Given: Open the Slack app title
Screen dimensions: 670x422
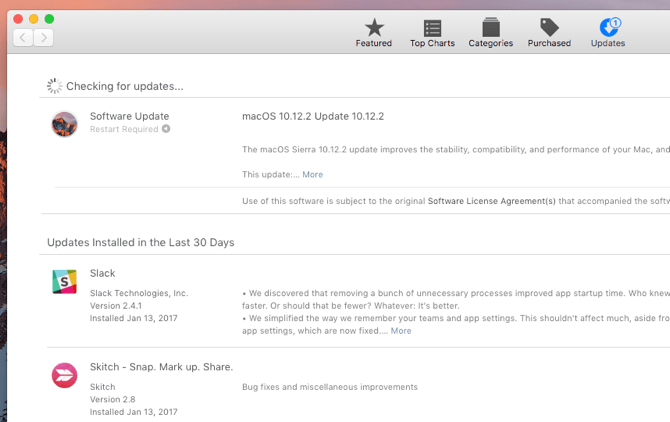Looking at the screenshot, I should click(102, 273).
